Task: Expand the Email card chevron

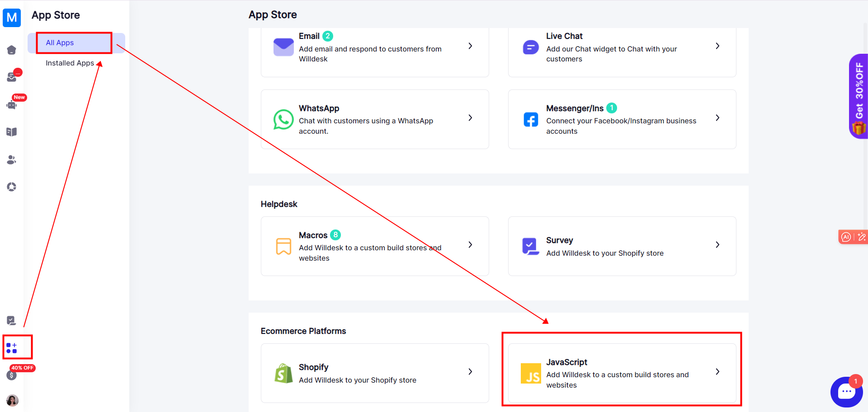Action: click(x=470, y=46)
